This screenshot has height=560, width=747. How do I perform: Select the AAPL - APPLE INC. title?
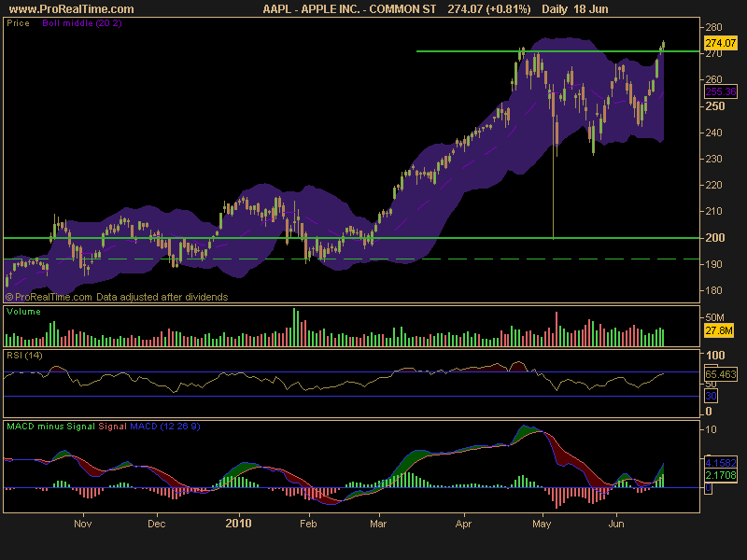click(349, 9)
